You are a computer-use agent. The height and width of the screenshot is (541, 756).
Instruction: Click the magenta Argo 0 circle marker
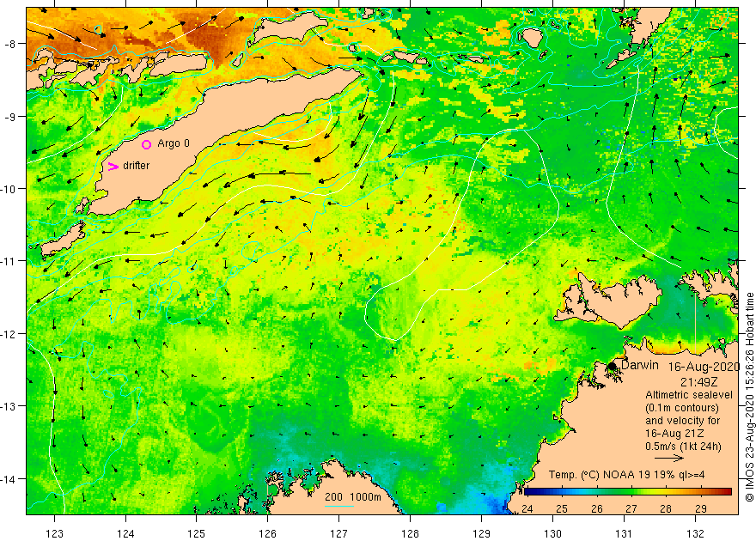147,144
